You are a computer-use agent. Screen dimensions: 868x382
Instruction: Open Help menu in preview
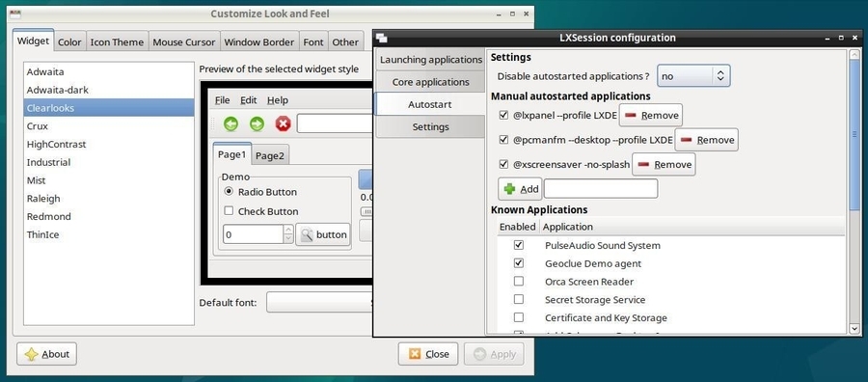coord(278,100)
